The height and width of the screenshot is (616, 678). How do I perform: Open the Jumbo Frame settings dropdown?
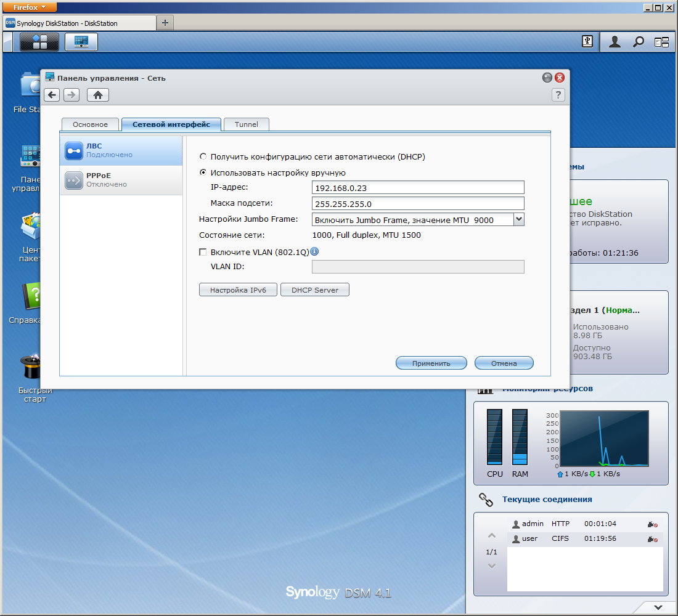click(x=519, y=219)
